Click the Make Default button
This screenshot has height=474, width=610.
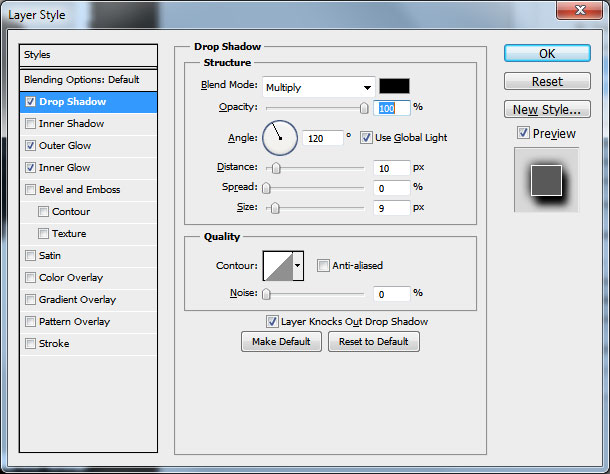click(x=281, y=342)
